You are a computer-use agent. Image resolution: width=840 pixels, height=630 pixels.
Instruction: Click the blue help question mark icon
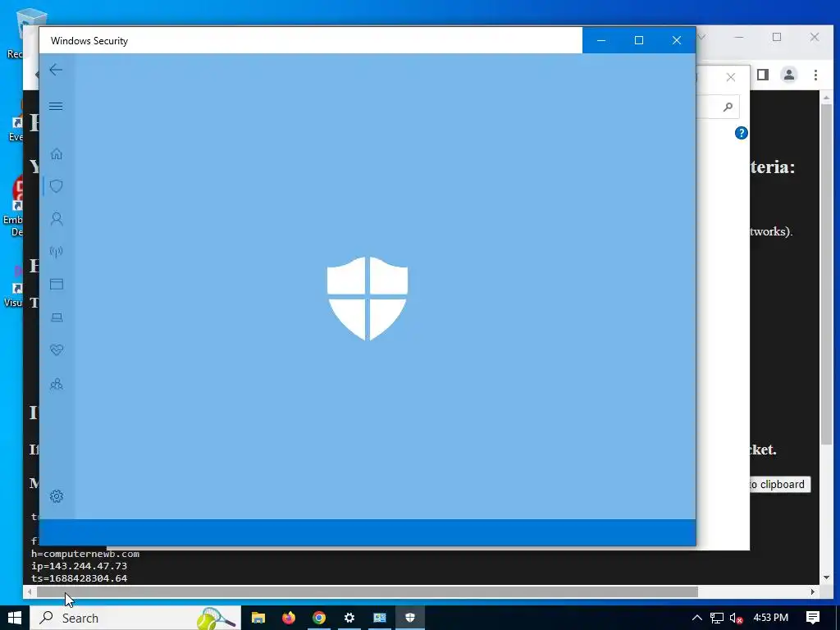tap(741, 133)
